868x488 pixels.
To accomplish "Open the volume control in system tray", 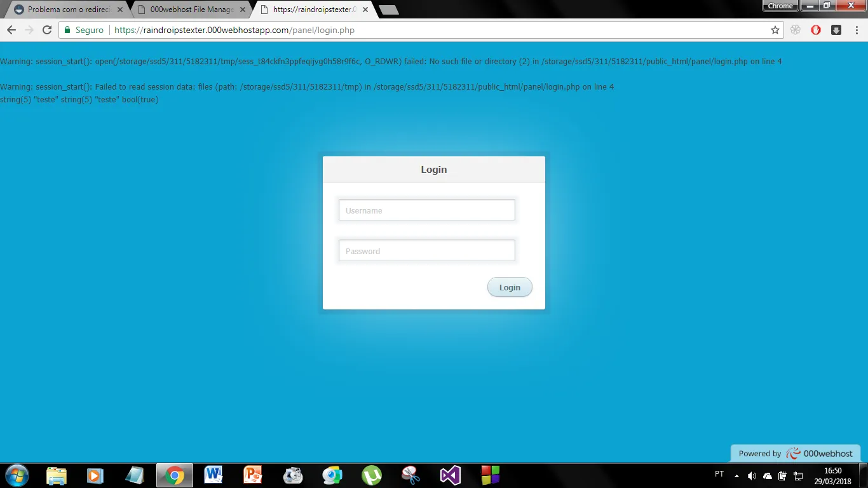I will [752, 475].
